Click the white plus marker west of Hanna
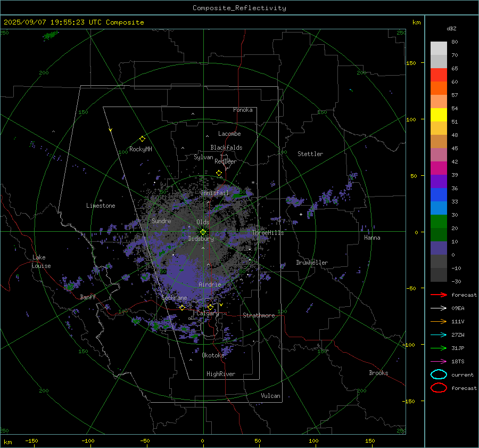479x448 pixels. click(x=301, y=214)
